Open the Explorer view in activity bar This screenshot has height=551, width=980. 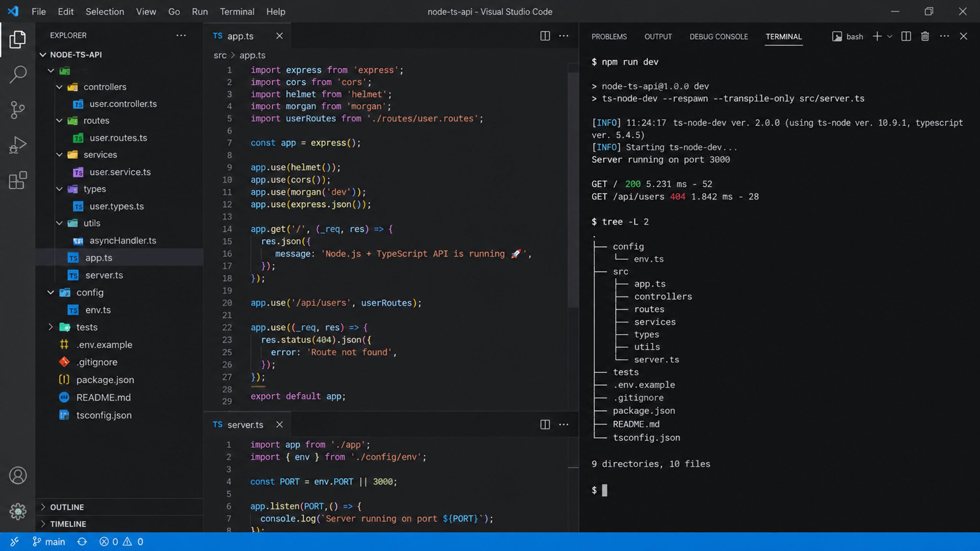18,39
